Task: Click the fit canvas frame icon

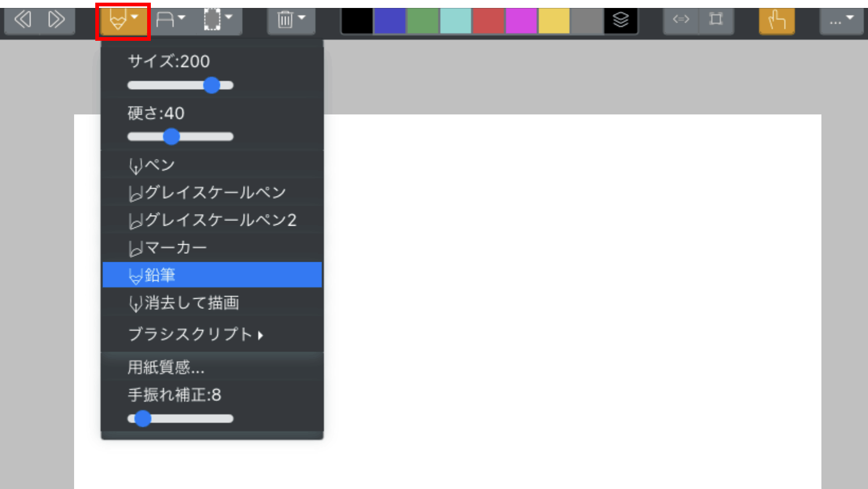Action: pos(716,20)
